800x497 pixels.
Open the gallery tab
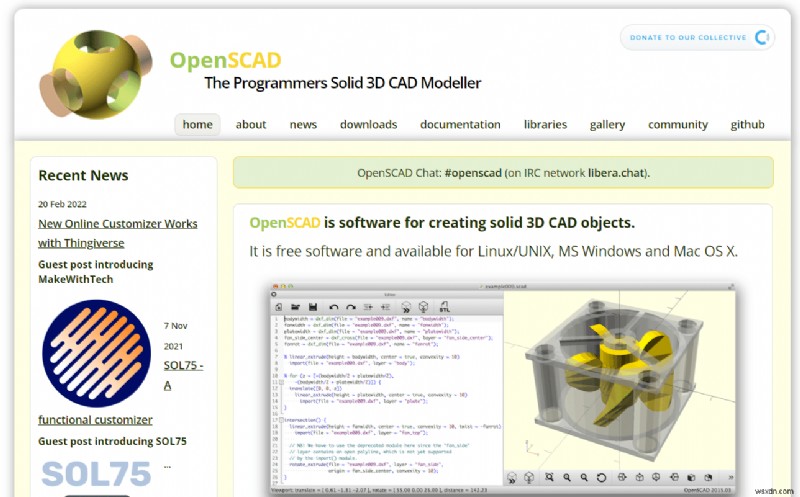click(607, 125)
